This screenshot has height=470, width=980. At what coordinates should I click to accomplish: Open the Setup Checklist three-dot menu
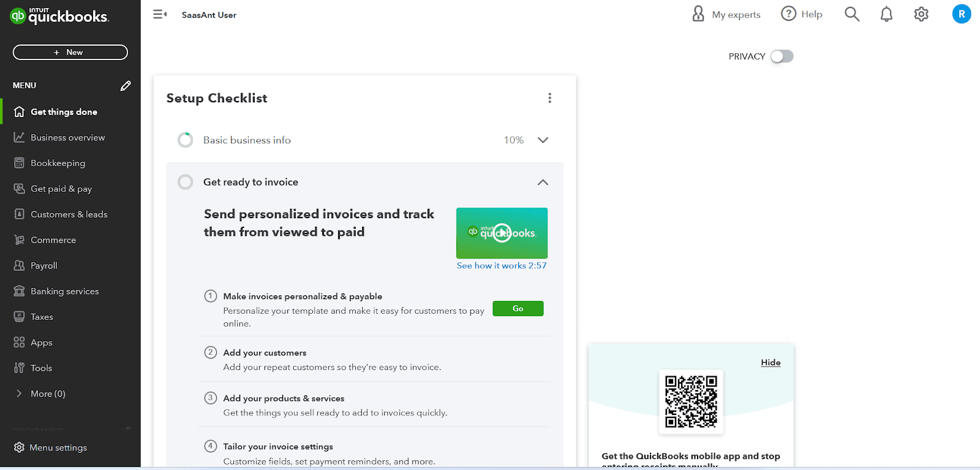coord(549,98)
